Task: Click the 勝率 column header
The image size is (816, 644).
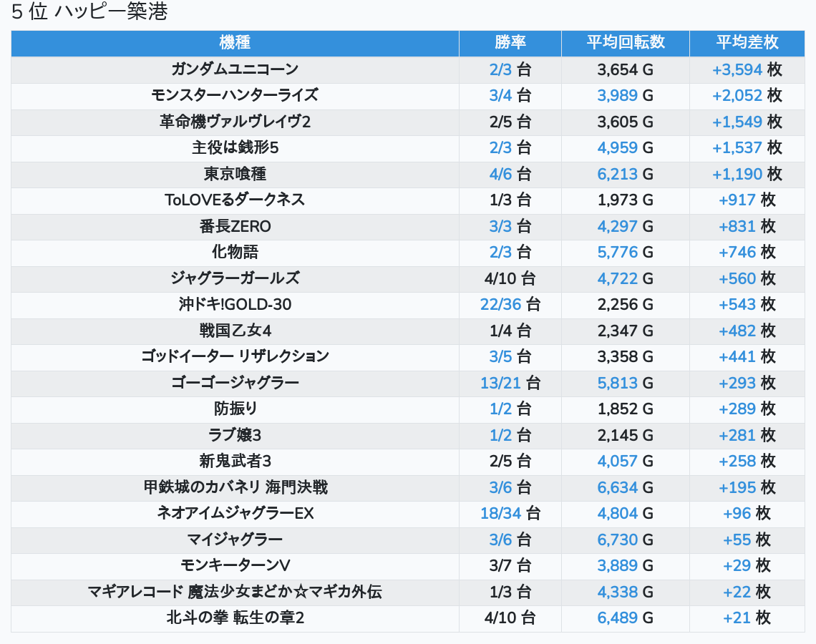Action: click(x=510, y=43)
